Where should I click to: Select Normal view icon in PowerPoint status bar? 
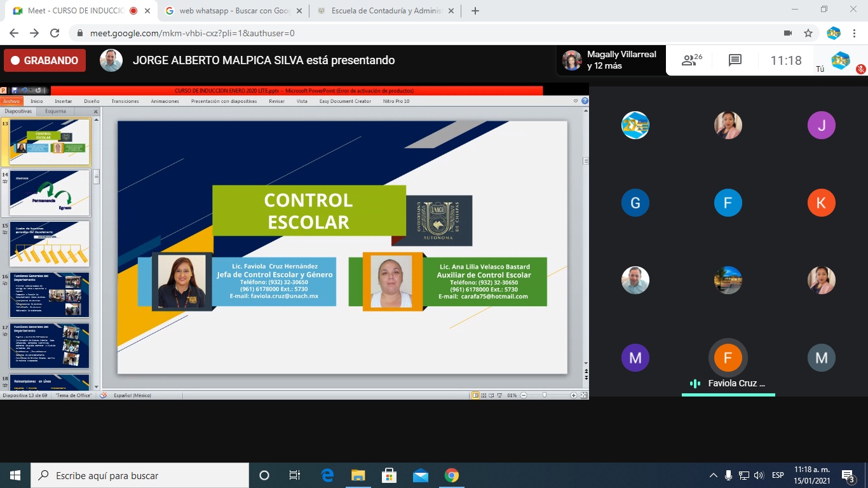pyautogui.click(x=475, y=395)
